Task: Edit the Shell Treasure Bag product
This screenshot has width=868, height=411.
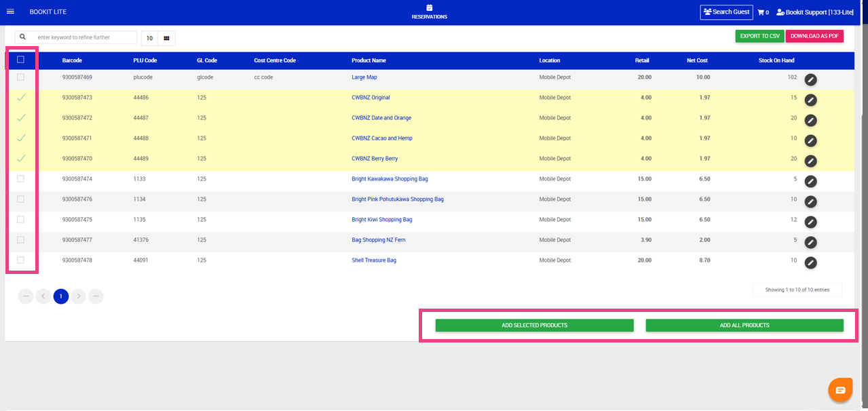Action: pos(810,263)
